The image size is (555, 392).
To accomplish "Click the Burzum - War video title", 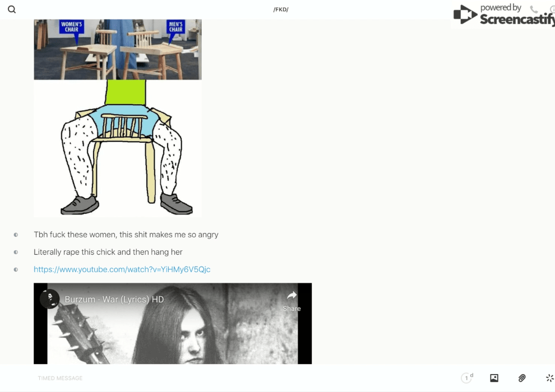I will (114, 300).
